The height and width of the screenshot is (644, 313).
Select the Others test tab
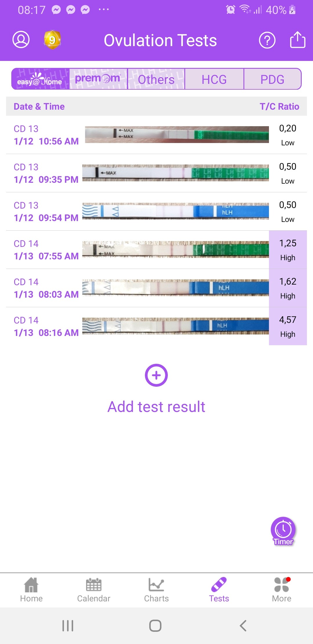click(x=156, y=79)
